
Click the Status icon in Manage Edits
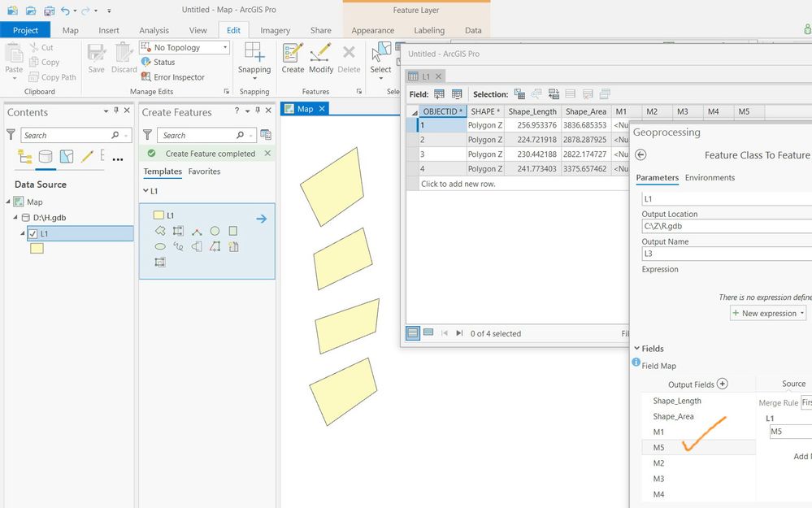click(x=146, y=62)
